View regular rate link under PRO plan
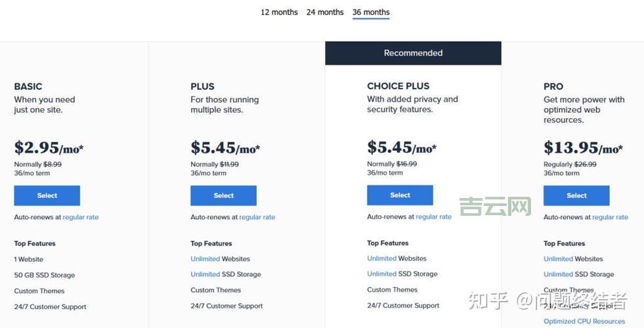 tap(611, 217)
